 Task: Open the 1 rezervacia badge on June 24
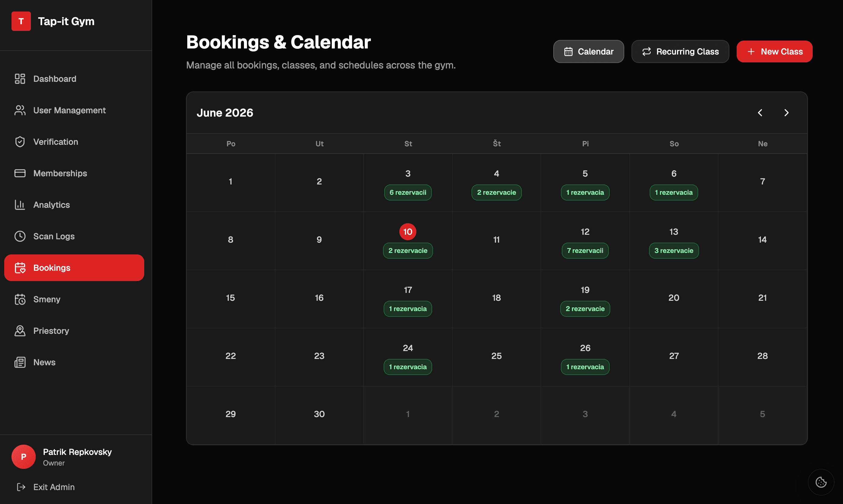click(x=408, y=367)
